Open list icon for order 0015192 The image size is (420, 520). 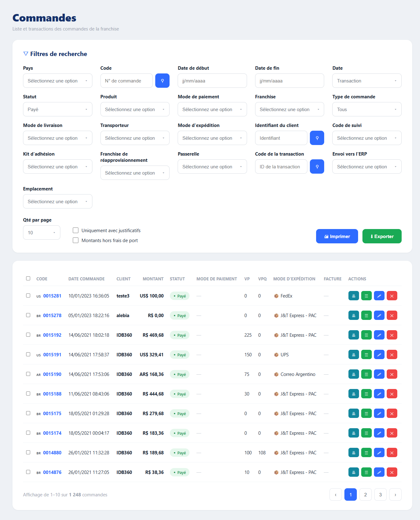pos(366,335)
